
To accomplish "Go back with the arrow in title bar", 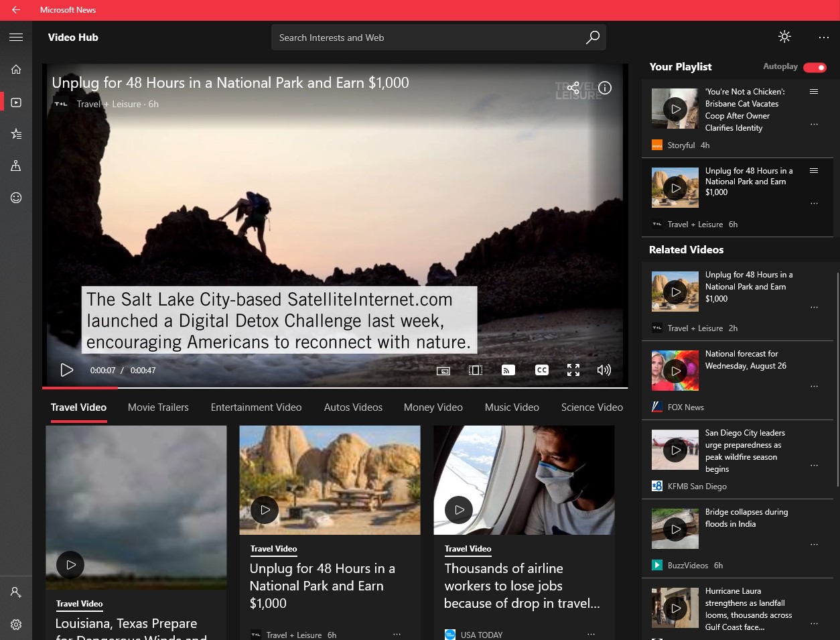I will (x=16, y=10).
